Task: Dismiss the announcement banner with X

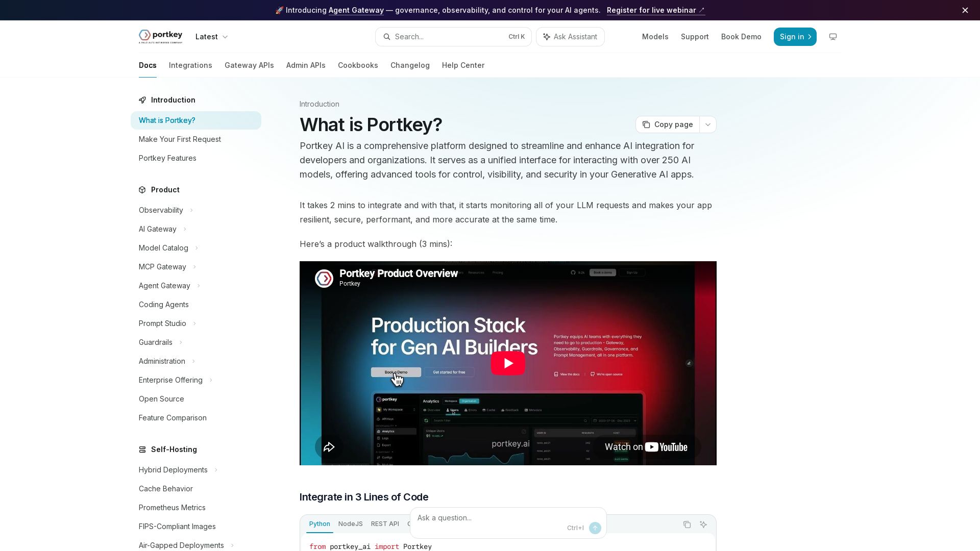Action: tap(965, 10)
